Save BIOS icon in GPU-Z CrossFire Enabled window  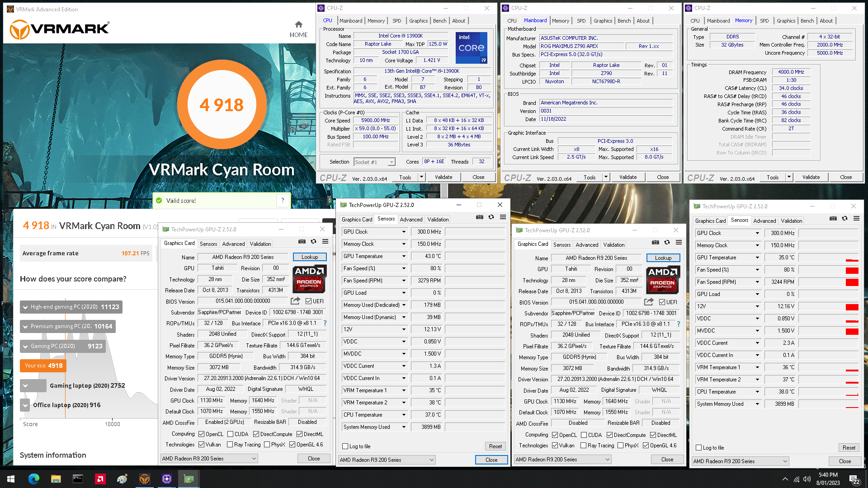(x=295, y=301)
